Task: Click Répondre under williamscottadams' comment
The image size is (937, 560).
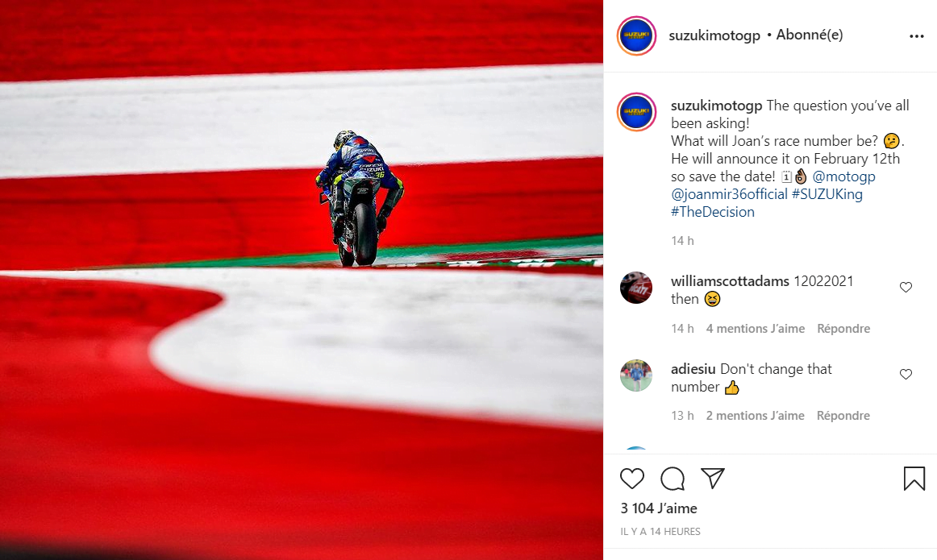Action: (x=843, y=329)
